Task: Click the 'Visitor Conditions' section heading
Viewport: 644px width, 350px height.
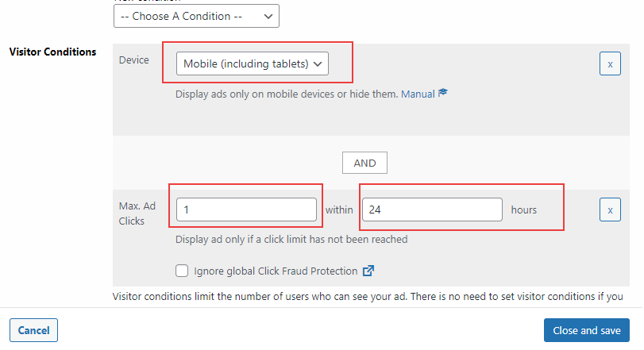Action: (x=52, y=52)
